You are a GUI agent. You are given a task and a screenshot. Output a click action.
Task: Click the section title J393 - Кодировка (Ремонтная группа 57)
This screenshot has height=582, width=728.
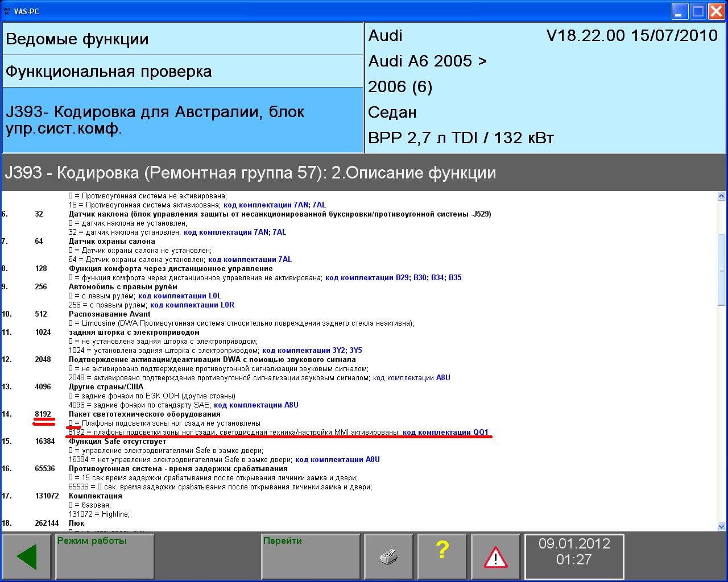click(x=250, y=173)
